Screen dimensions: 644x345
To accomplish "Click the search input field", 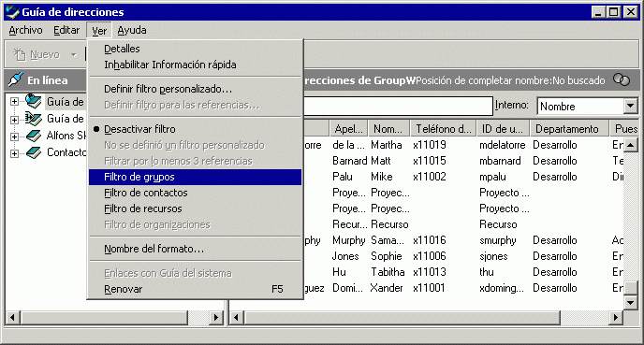I will tap(398, 107).
